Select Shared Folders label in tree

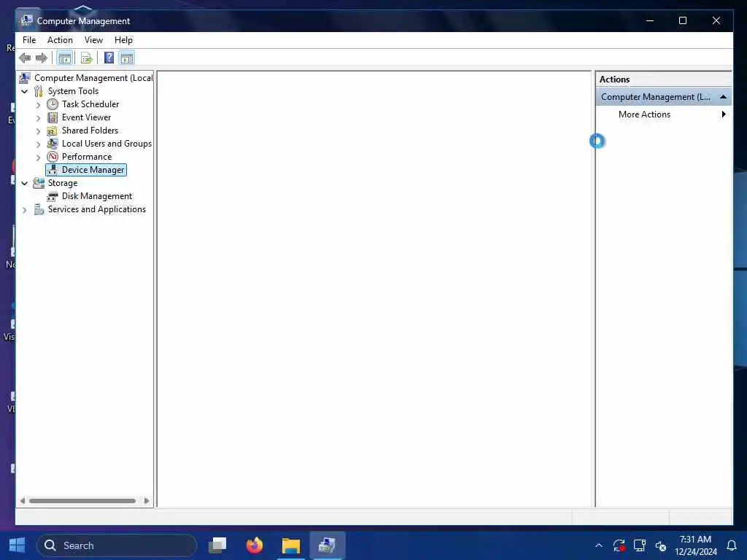(90, 131)
